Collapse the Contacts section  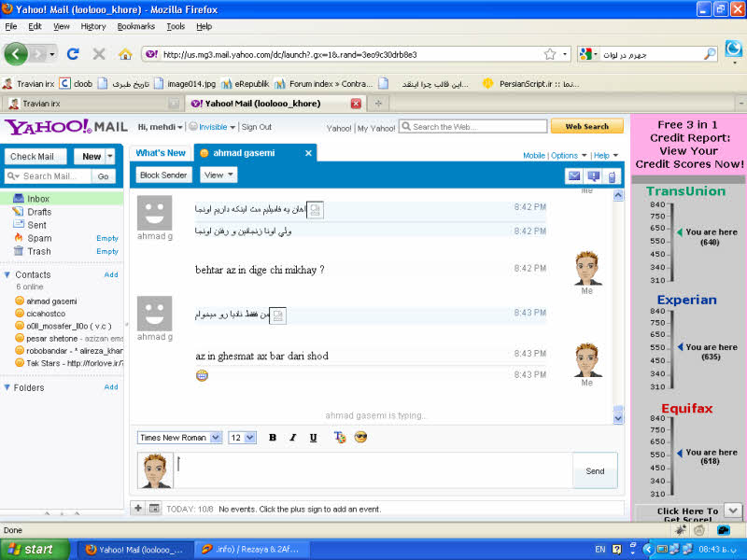[x=7, y=274]
